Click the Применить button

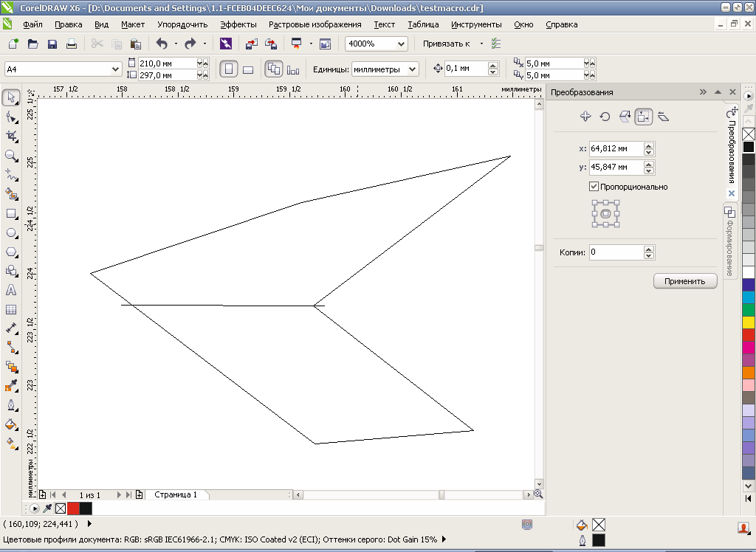point(684,281)
